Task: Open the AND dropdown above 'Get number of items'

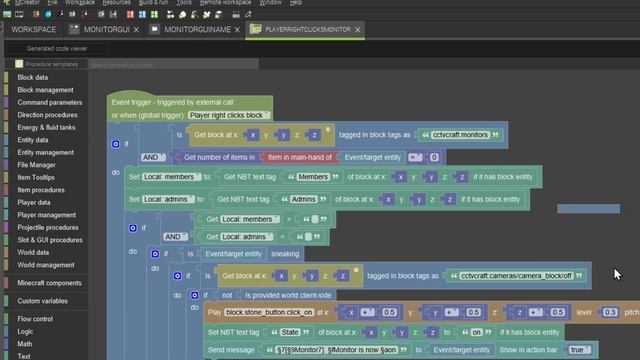Action: click(x=153, y=157)
